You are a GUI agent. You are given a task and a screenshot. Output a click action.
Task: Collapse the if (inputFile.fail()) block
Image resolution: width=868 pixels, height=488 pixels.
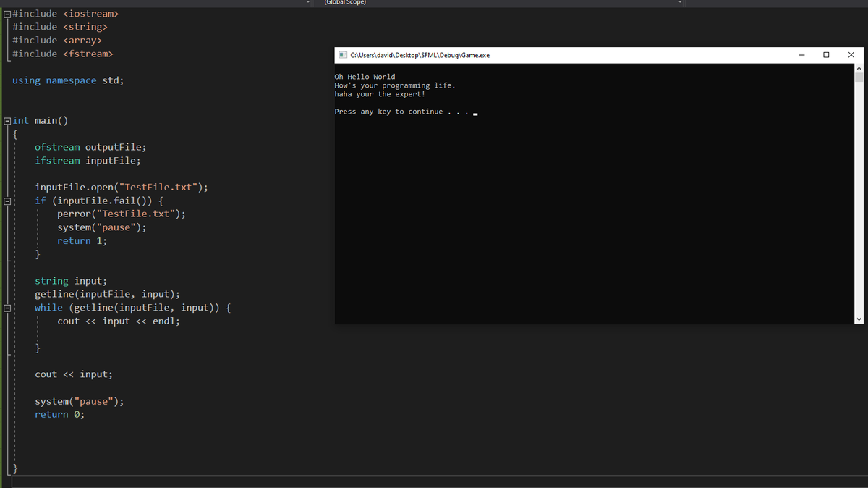[x=7, y=201]
